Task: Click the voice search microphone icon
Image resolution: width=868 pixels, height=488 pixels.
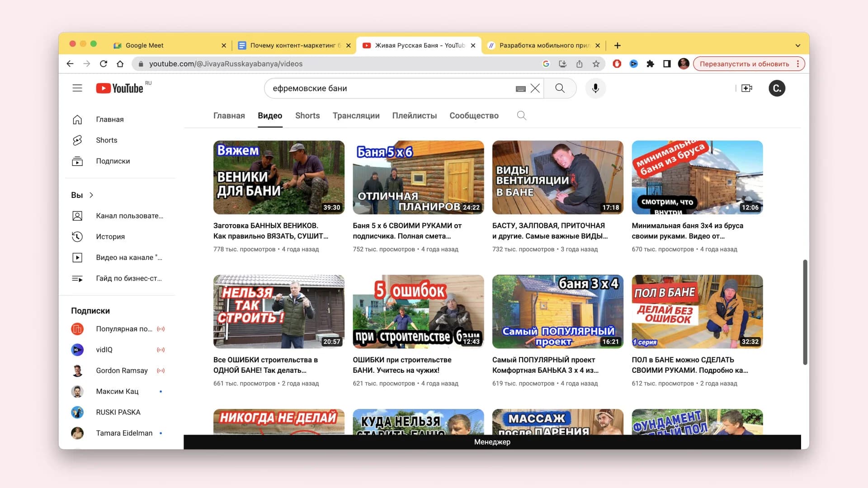Action: 595,88
